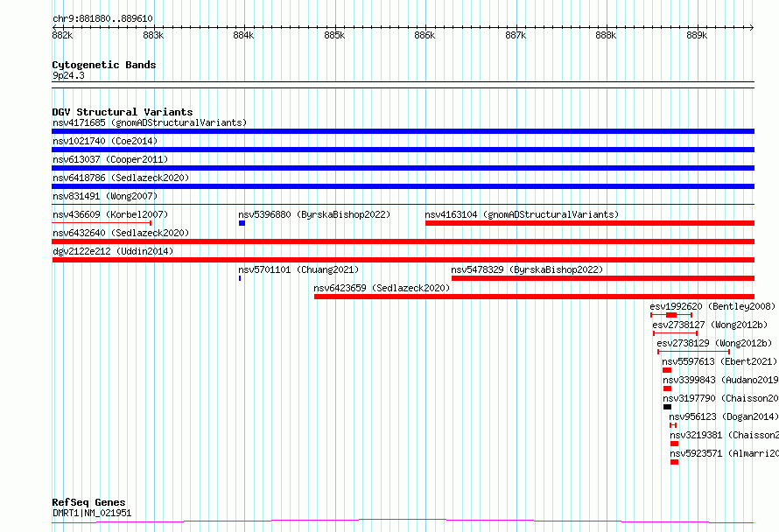
Task: Click the 884k ruler tick label
Action: pos(243,35)
